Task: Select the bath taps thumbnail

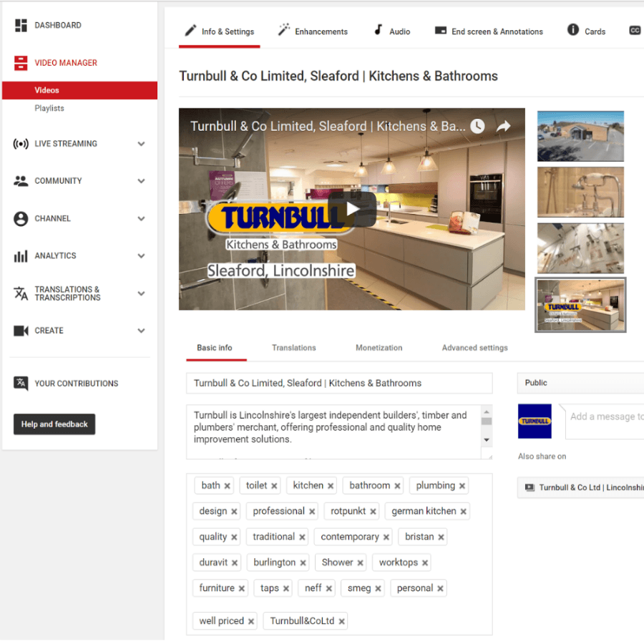Action: [x=580, y=192]
